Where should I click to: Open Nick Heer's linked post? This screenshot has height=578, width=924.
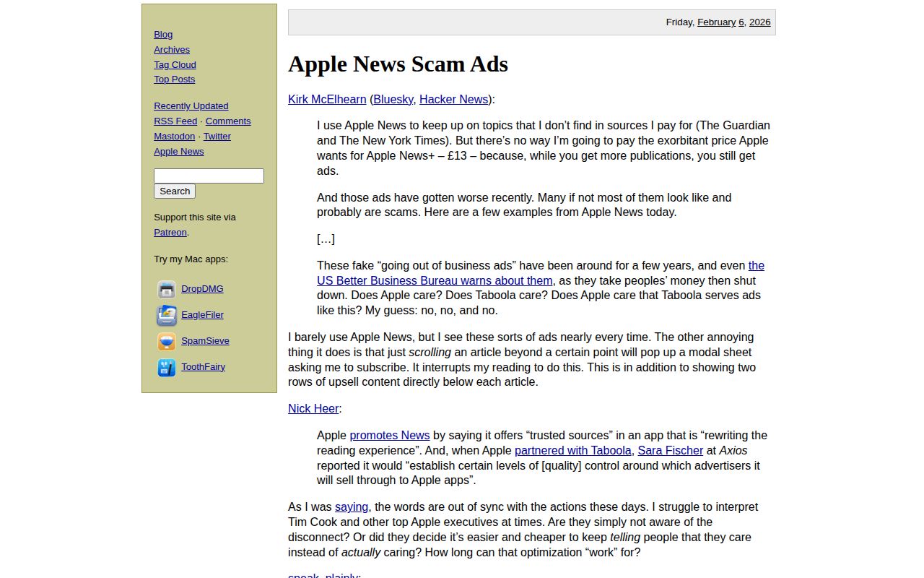313,408
